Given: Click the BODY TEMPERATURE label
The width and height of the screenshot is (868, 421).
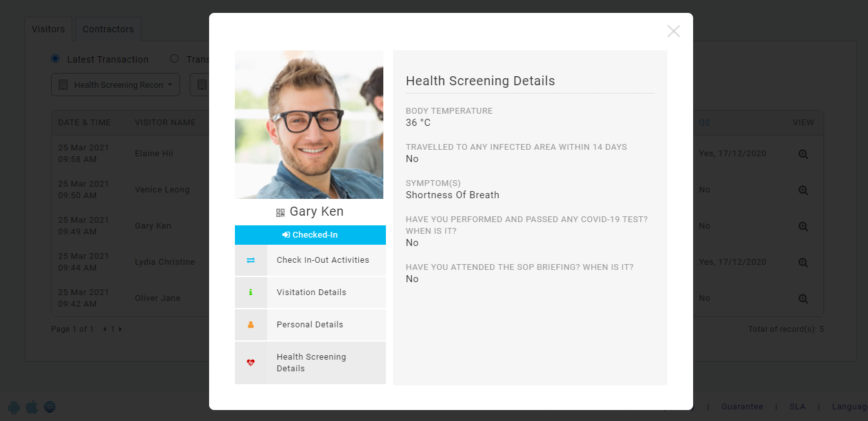Looking at the screenshot, I should (449, 111).
